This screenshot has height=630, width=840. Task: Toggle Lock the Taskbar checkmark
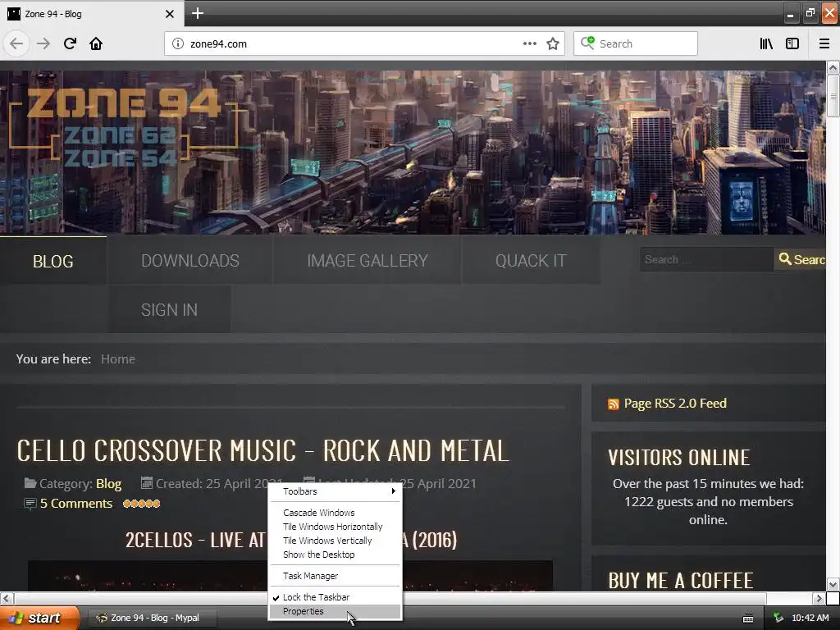pyautogui.click(x=336, y=597)
